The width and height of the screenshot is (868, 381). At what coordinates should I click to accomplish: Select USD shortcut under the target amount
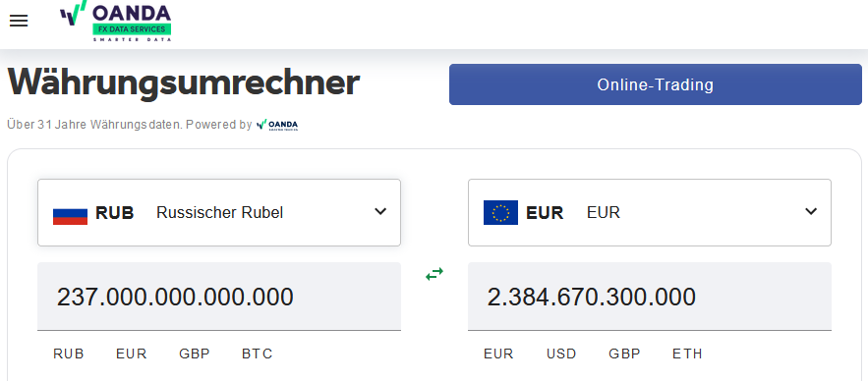(561, 354)
